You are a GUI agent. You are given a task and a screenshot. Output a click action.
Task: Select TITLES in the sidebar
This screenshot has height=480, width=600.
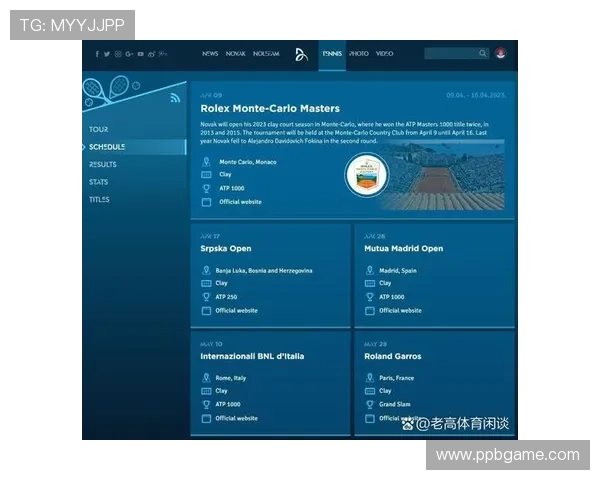click(99, 199)
